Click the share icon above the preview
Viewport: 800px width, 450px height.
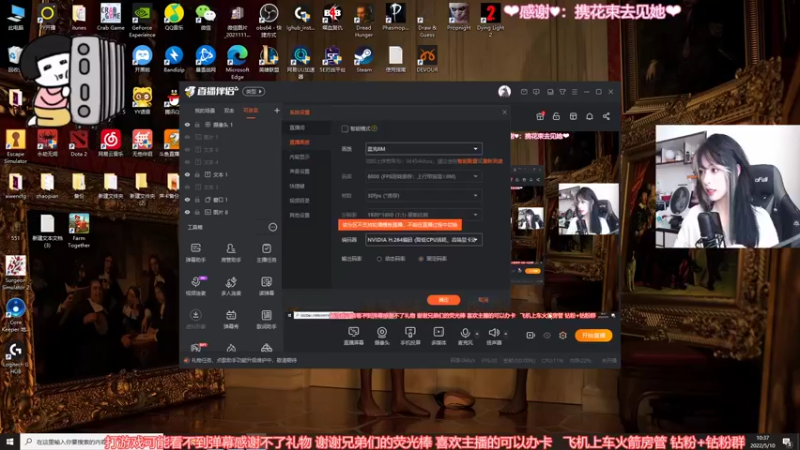coord(606,116)
